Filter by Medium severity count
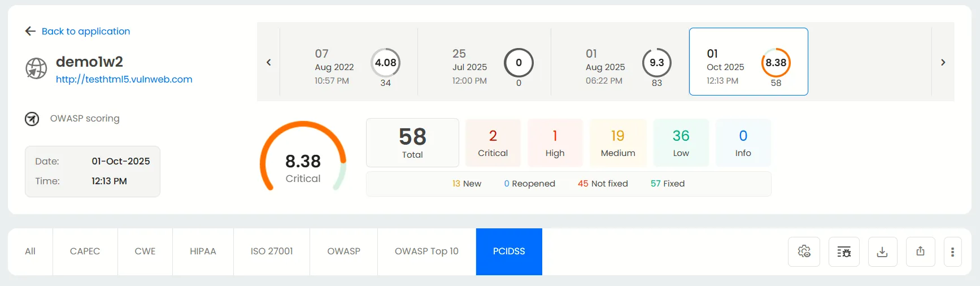The image size is (980, 286). pos(618,142)
